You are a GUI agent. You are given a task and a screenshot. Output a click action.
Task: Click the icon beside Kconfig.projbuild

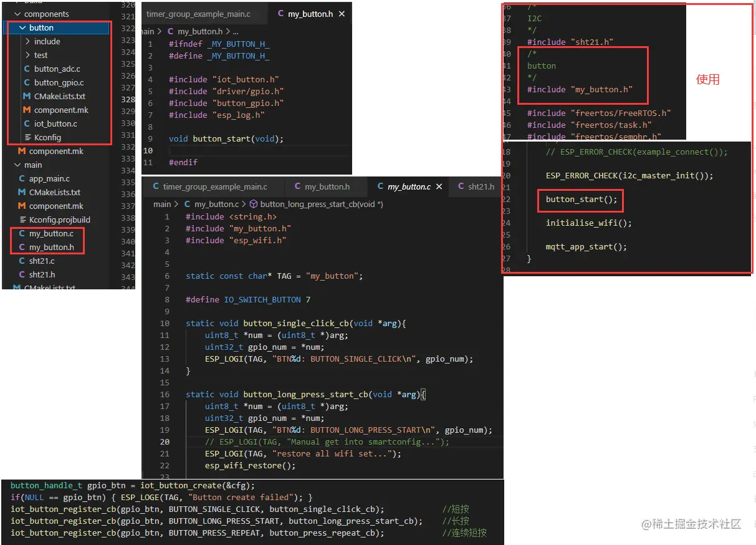[22, 219]
